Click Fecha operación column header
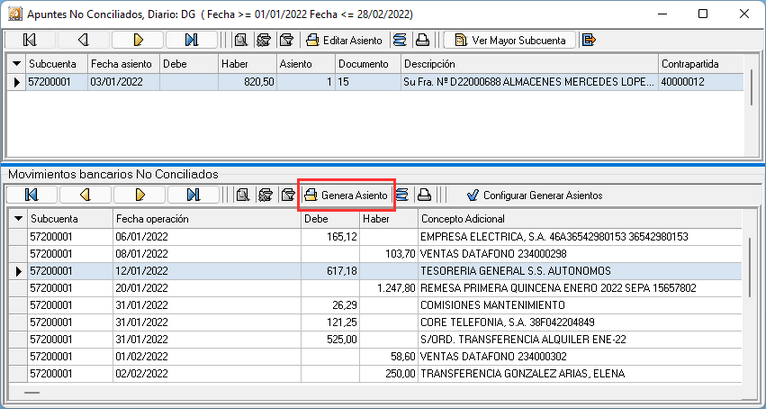The image size is (766, 409). tap(207, 219)
